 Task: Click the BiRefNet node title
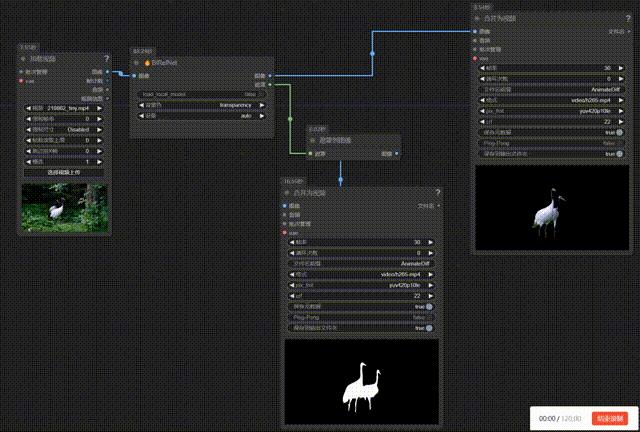[164, 63]
